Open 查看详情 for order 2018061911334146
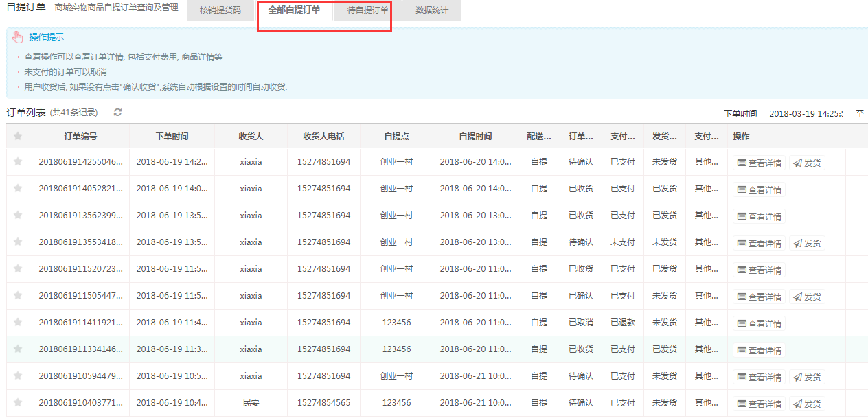This screenshot has width=868, height=418. [759, 351]
